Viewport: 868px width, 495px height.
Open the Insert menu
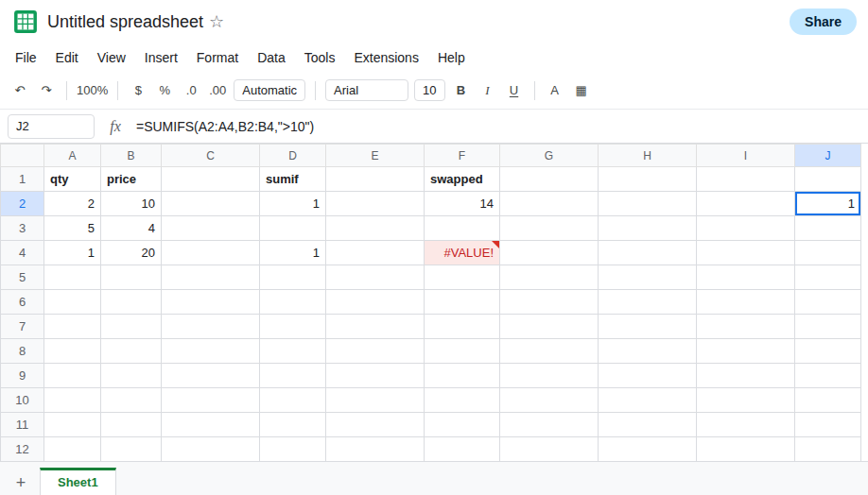point(161,58)
